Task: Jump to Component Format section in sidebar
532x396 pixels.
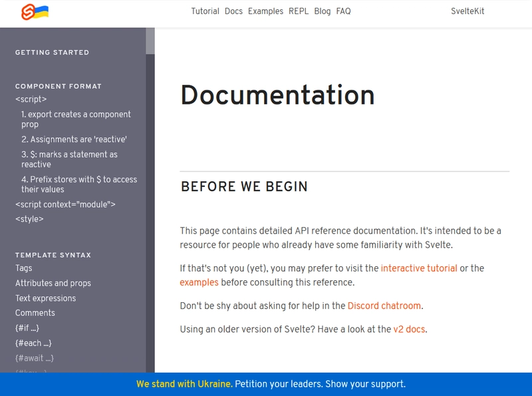Action: pyautogui.click(x=59, y=87)
